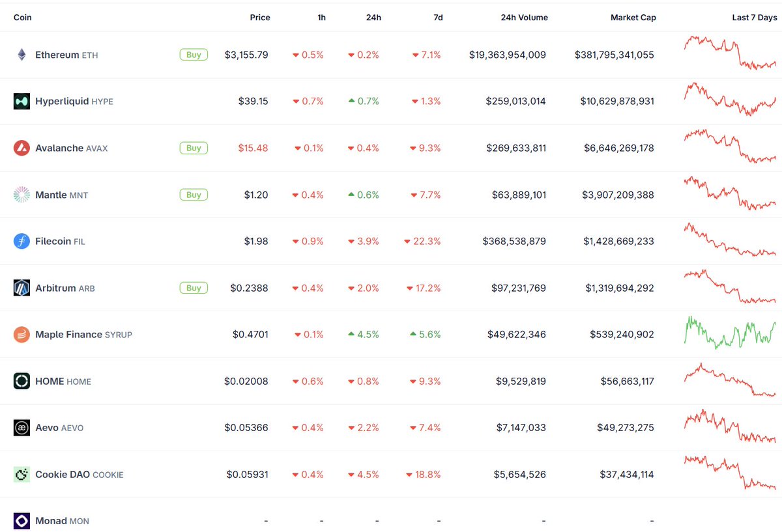782x532 pixels.
Task: Click Buy button in Mantle row
Action: pyautogui.click(x=194, y=195)
